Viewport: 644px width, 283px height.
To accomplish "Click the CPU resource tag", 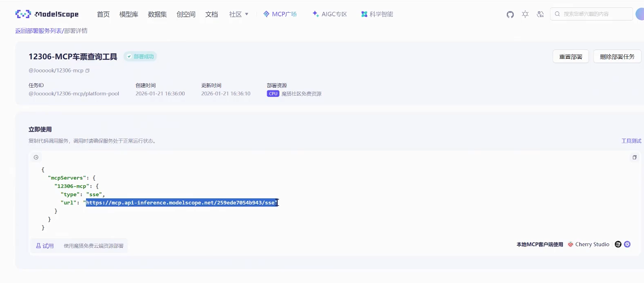I will pyautogui.click(x=273, y=94).
